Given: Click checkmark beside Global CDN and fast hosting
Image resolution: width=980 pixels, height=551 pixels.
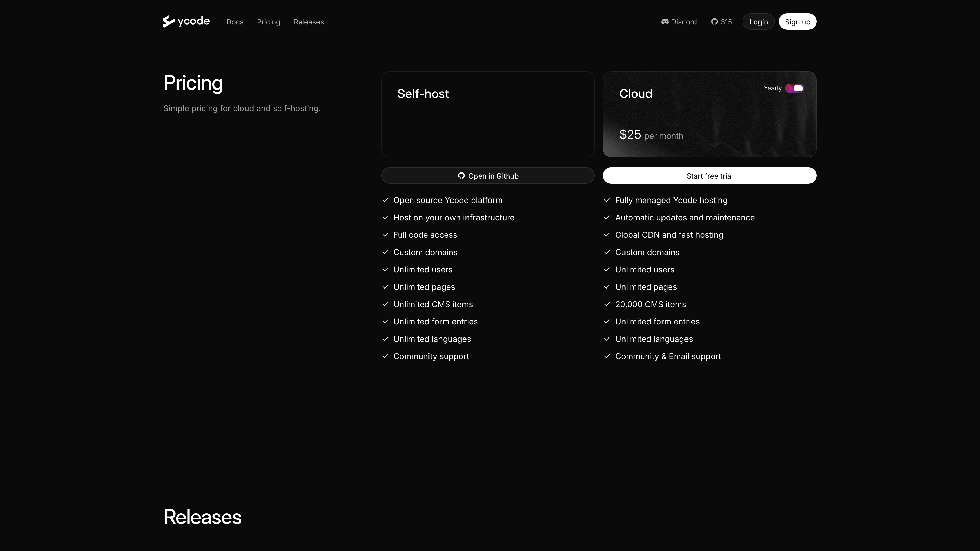Looking at the screenshot, I should tap(607, 235).
